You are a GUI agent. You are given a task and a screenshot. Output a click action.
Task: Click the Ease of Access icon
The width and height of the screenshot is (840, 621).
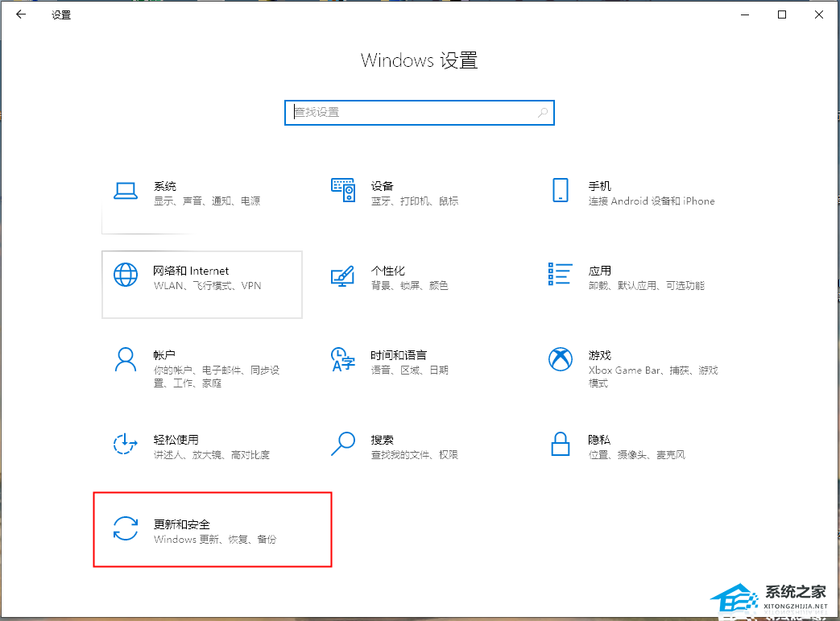[126, 444]
